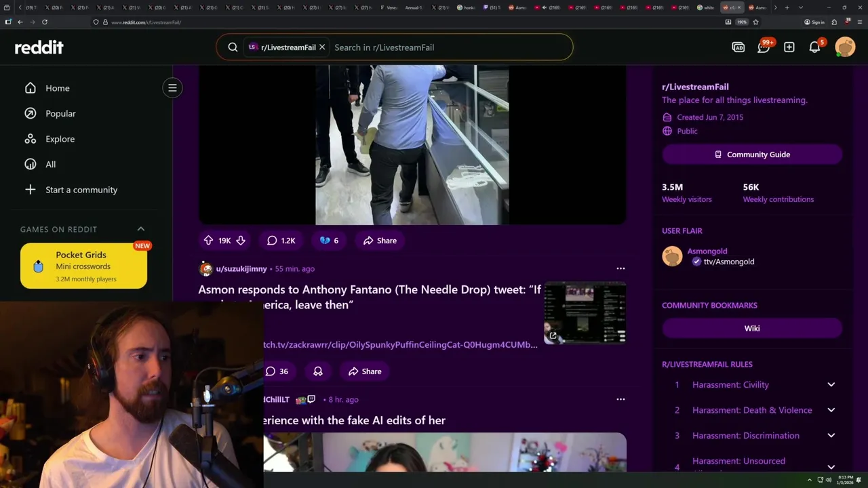Open the 1.2K comments
This screenshot has width=868, height=488.
pos(281,241)
